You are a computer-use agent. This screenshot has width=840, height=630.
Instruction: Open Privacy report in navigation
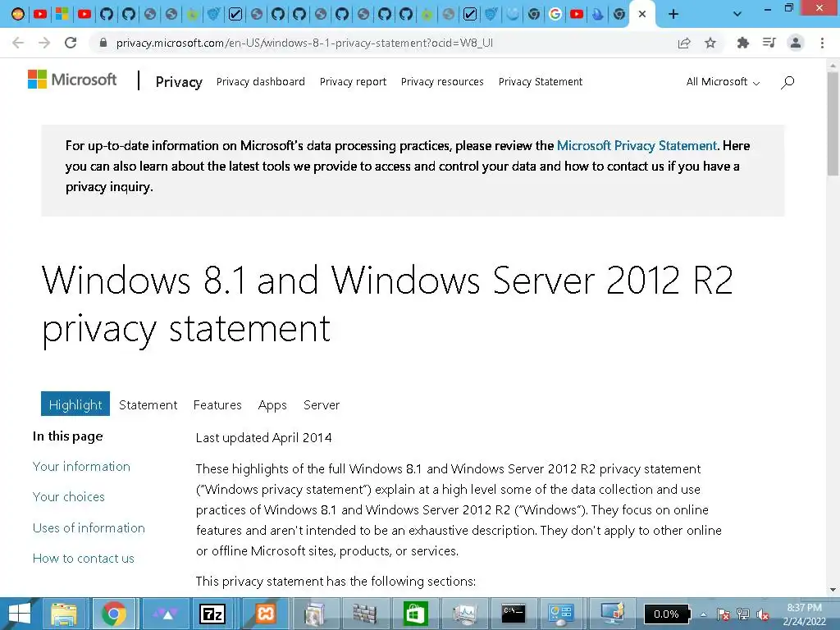click(x=353, y=81)
